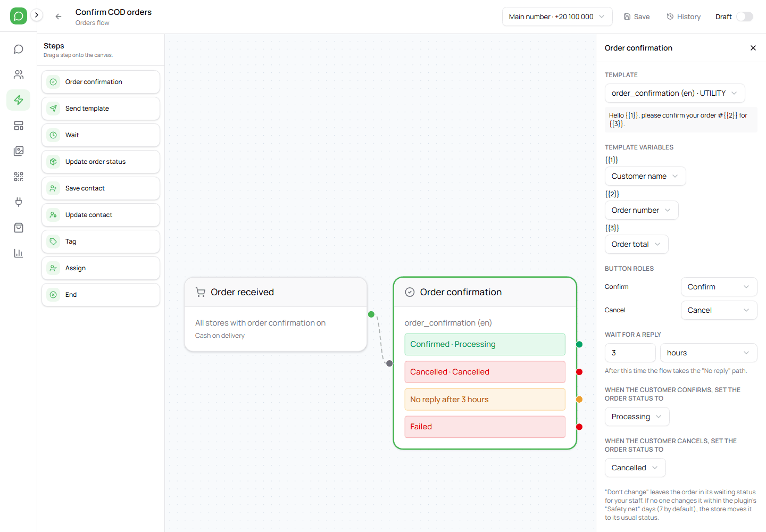Select the Order received trigger node
This screenshot has height=532, width=766.
click(276, 314)
